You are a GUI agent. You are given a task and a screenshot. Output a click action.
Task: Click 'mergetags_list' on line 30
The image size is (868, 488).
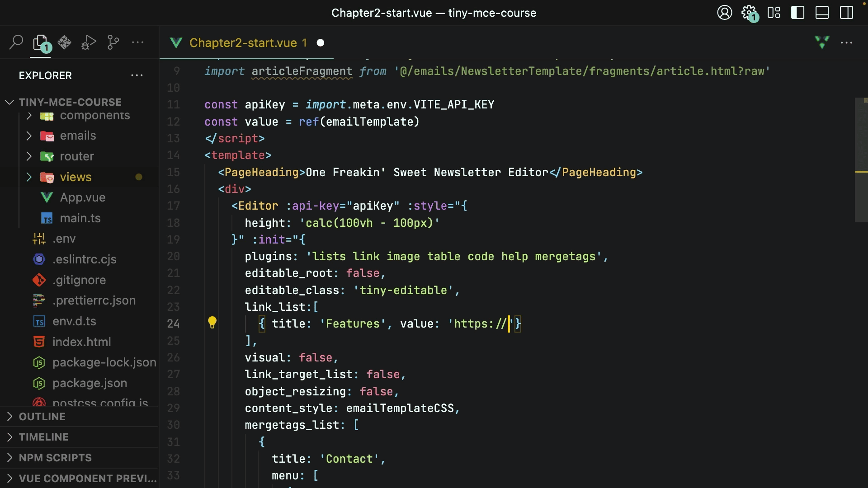click(292, 425)
